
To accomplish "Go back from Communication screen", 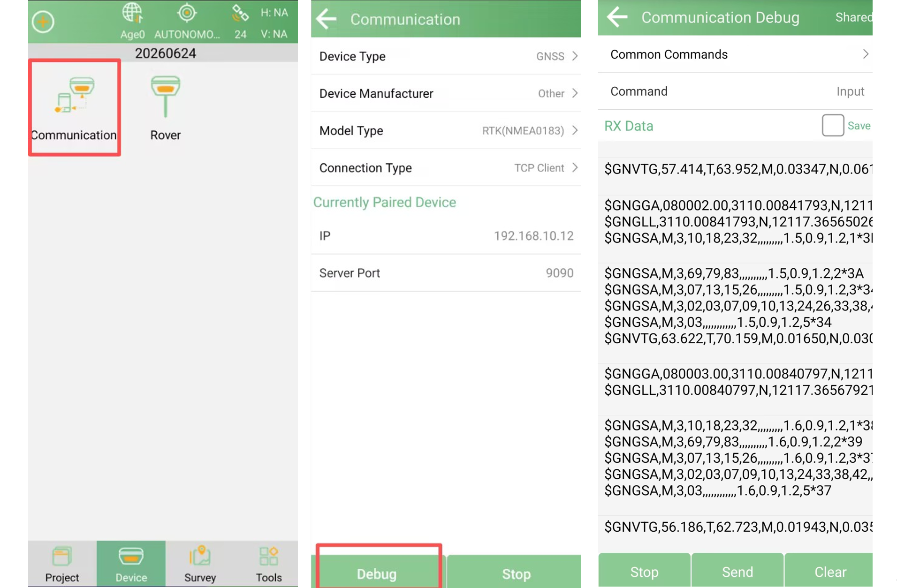I will tap(327, 19).
